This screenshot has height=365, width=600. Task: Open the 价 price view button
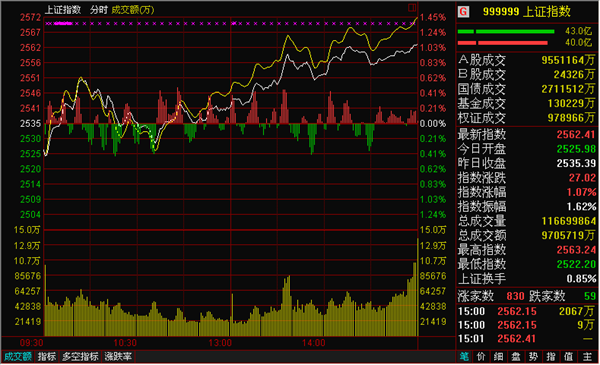(x=481, y=357)
